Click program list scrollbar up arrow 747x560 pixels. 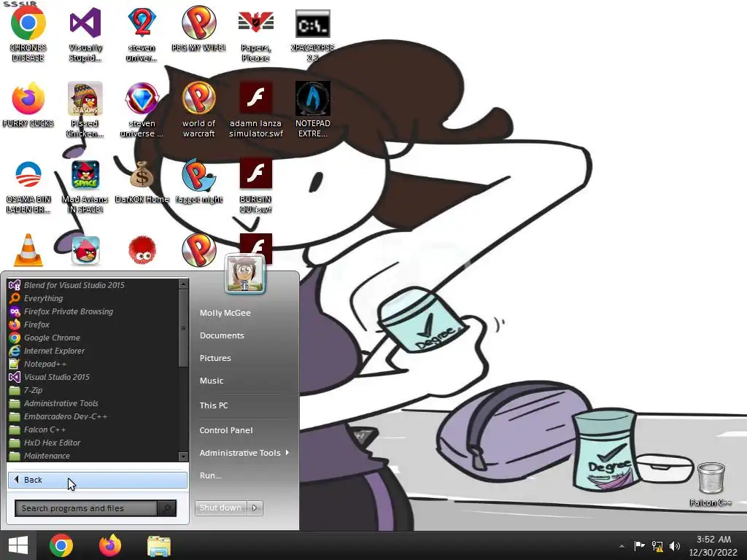click(183, 284)
